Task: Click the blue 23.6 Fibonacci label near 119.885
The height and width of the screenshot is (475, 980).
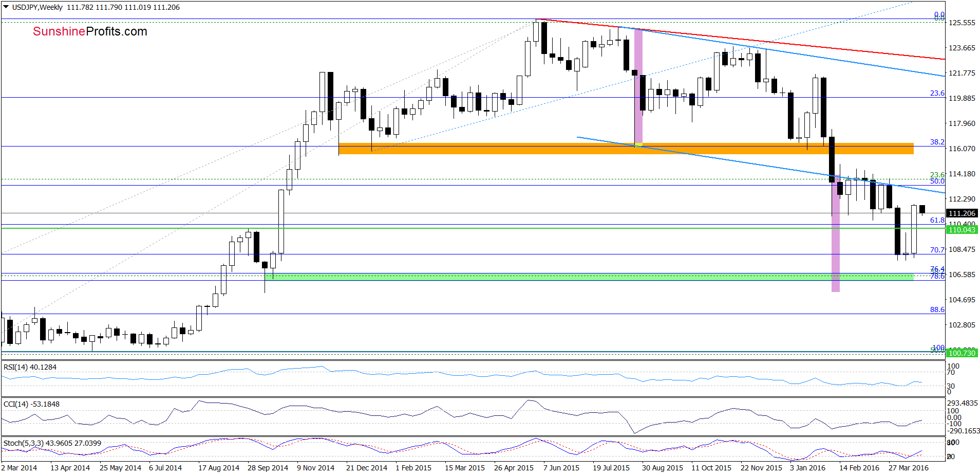Action: point(937,93)
